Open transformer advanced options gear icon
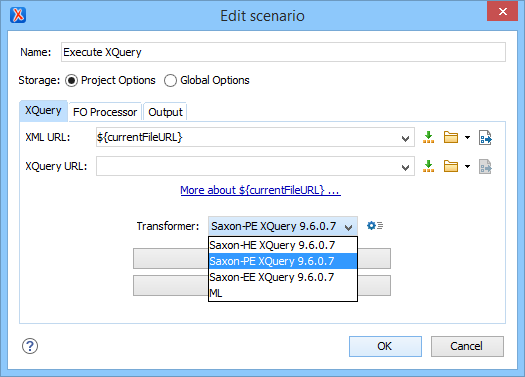 point(375,226)
